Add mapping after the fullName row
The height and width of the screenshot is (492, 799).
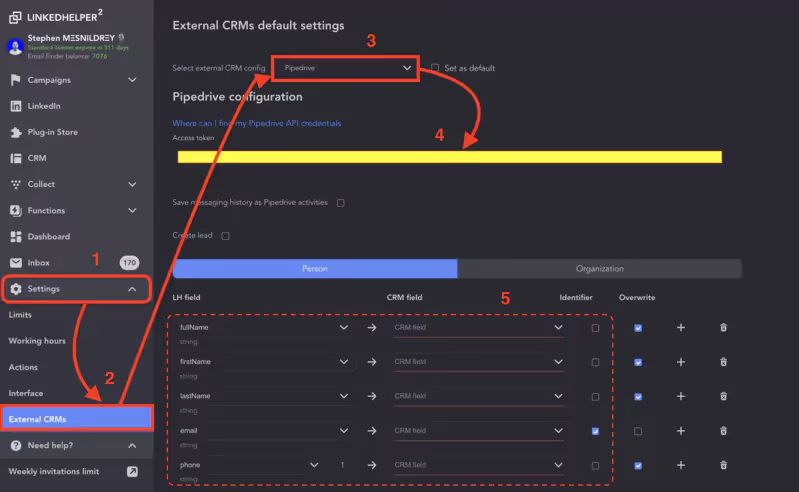click(x=681, y=327)
